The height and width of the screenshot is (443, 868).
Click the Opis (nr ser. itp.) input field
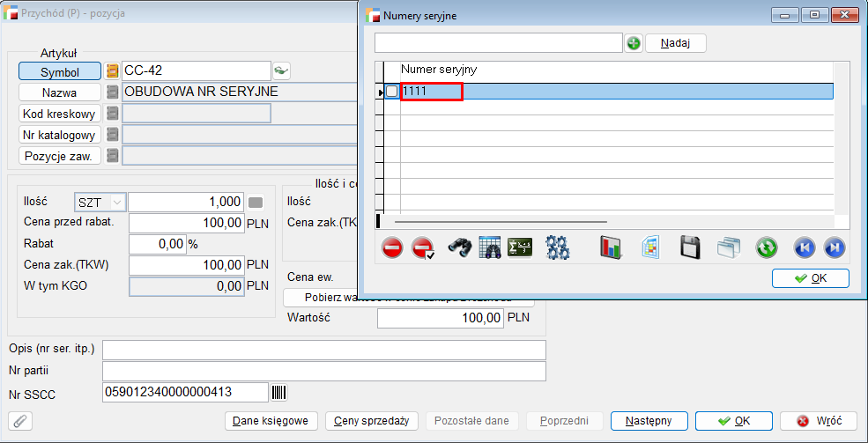coord(323,350)
